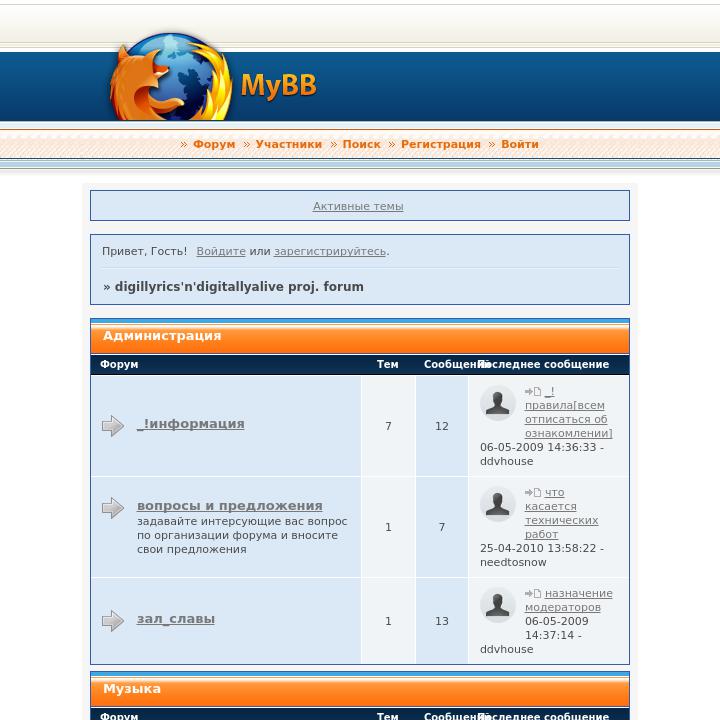Click the Музыка category header

click(360, 689)
